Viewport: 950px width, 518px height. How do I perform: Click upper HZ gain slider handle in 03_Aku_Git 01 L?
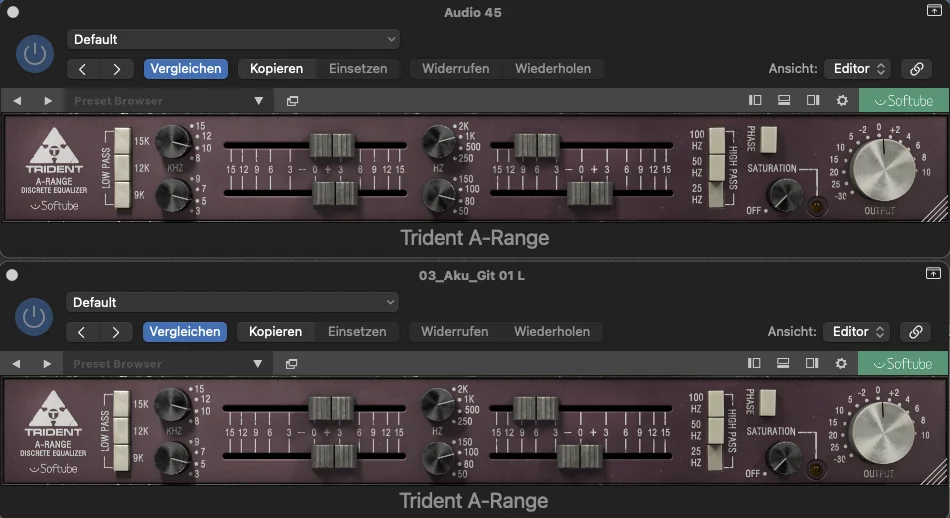(x=536, y=409)
